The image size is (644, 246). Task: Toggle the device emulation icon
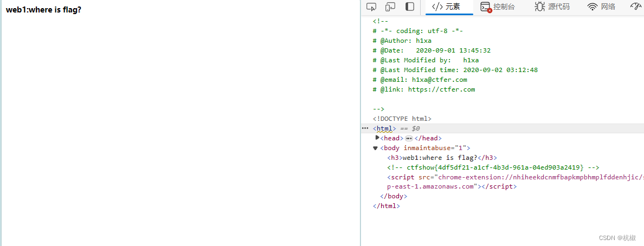[390, 7]
